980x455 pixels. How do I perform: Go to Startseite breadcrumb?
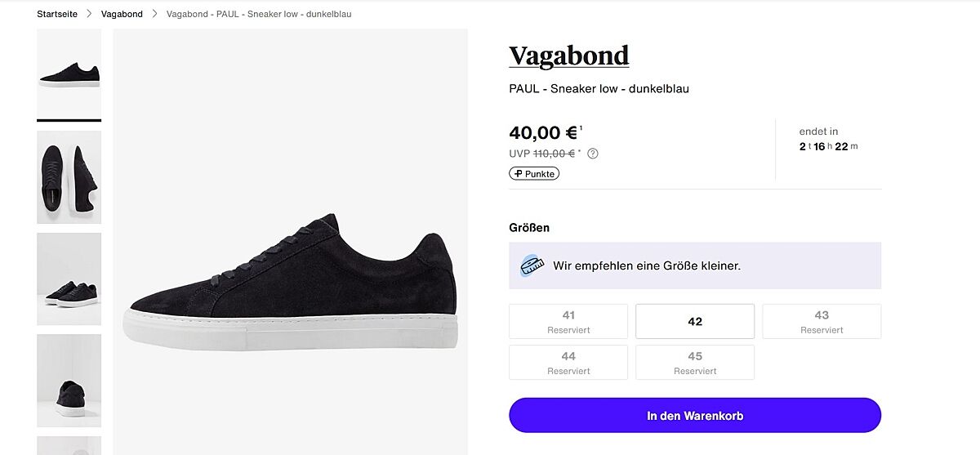[x=57, y=14]
